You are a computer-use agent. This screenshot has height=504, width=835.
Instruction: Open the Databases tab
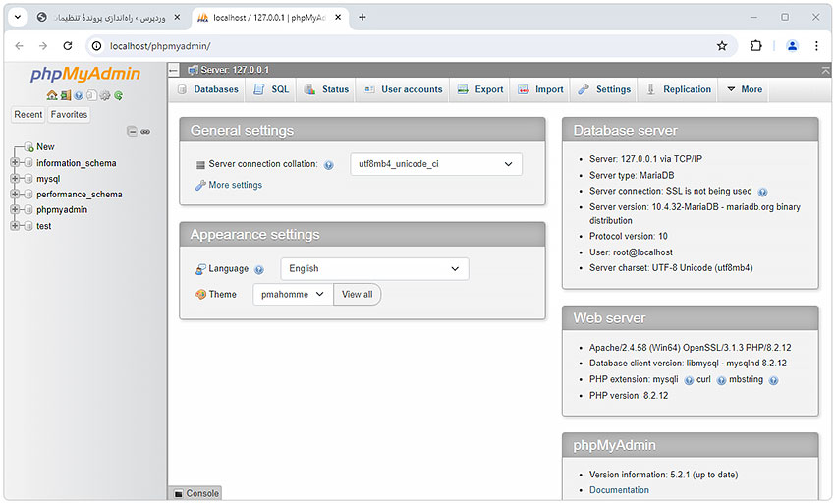pyautogui.click(x=208, y=89)
